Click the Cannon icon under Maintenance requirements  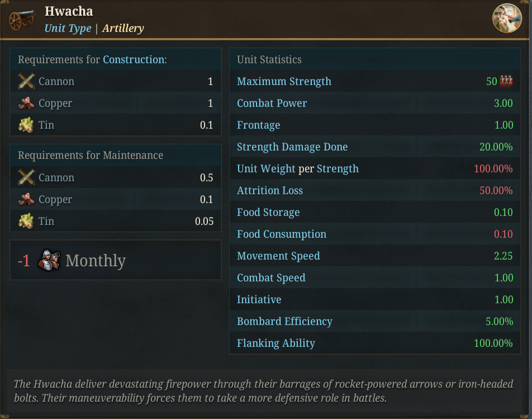(26, 177)
